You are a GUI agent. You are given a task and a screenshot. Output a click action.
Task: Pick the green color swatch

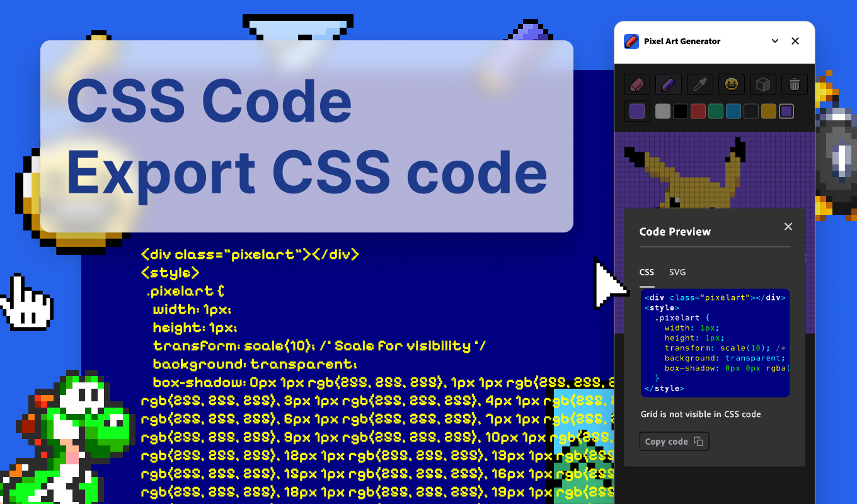(x=716, y=112)
